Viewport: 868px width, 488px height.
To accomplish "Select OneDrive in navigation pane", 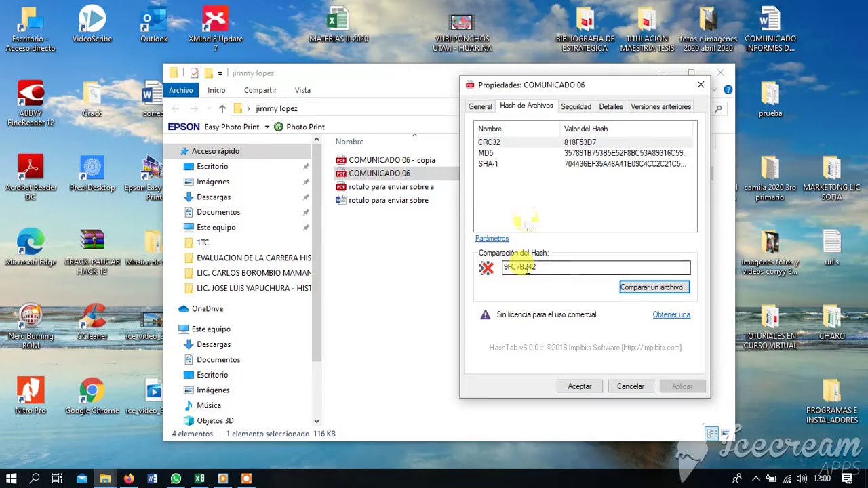I will [207, 309].
